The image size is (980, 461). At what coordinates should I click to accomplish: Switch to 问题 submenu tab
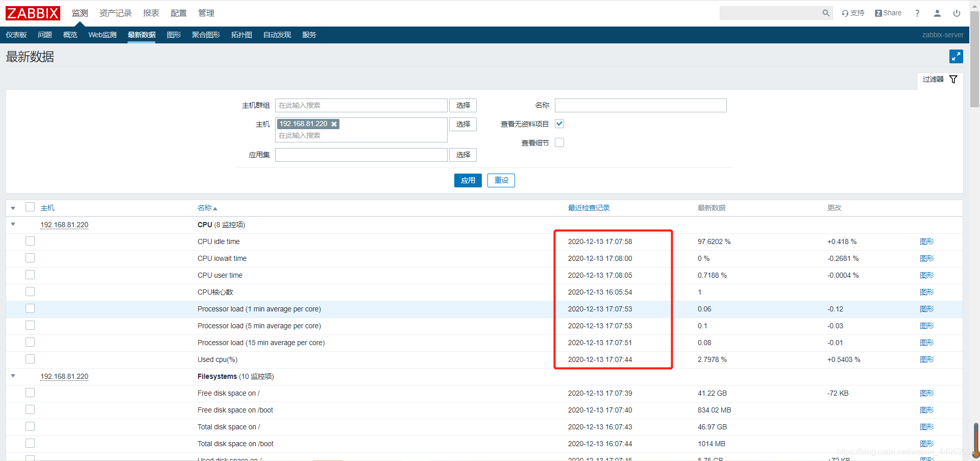(x=45, y=35)
